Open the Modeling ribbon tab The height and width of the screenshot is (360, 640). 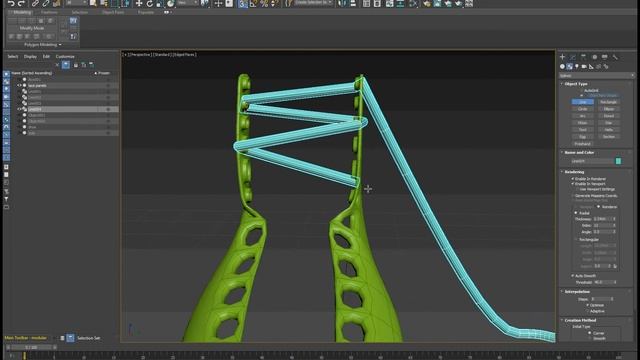22,12
